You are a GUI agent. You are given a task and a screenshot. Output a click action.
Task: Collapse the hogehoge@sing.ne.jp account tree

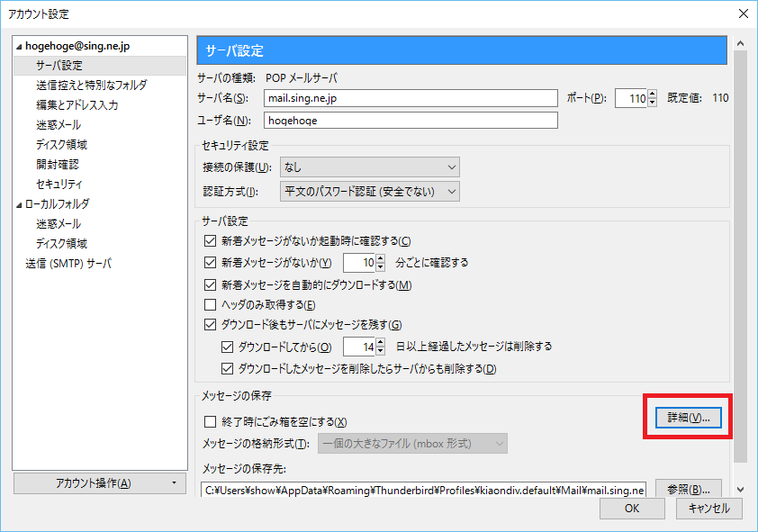coord(19,47)
